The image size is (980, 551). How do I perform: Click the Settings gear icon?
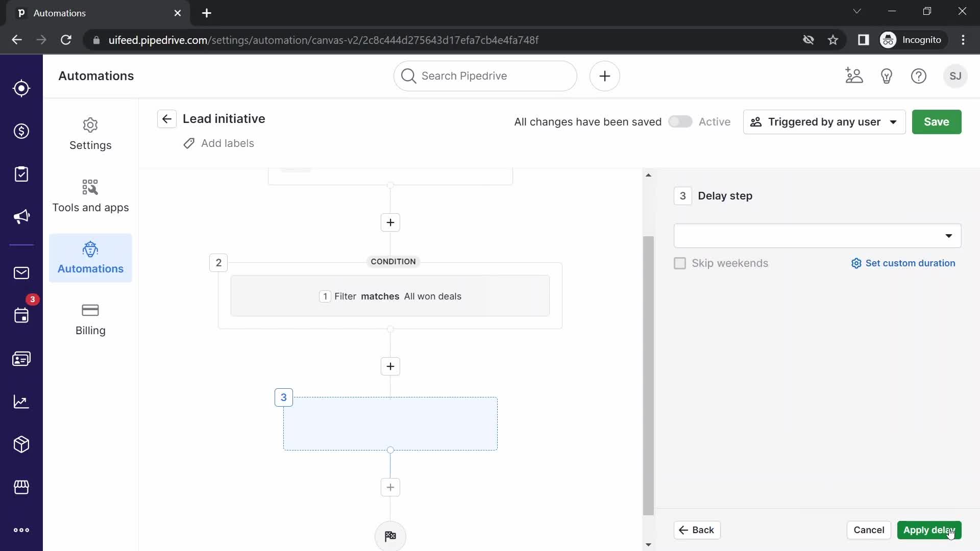[x=91, y=125]
